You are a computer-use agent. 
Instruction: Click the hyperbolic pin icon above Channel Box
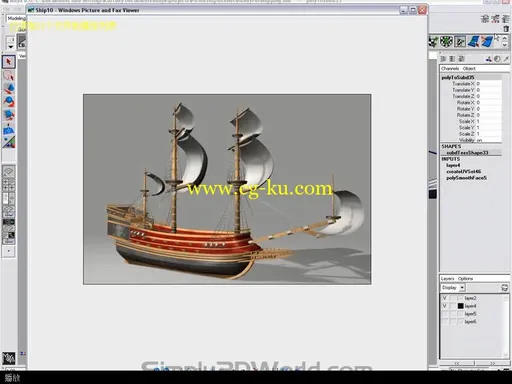click(x=506, y=59)
